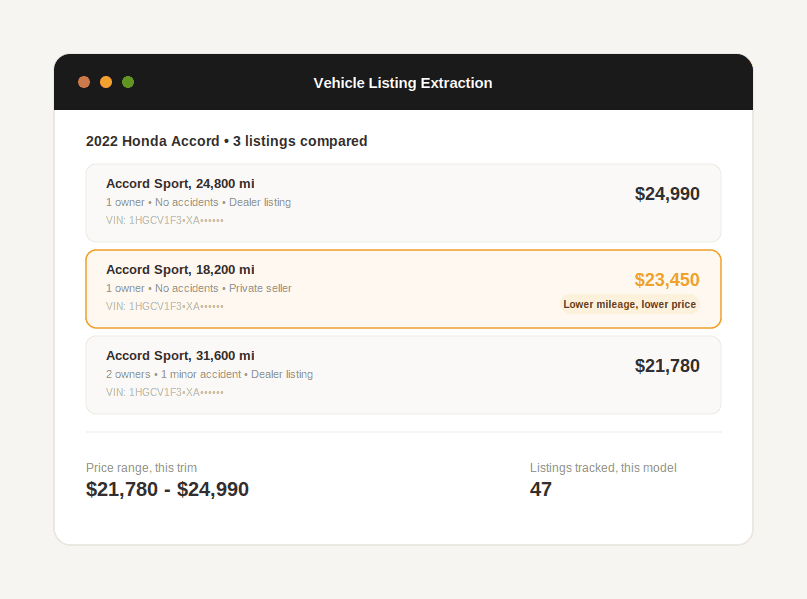Click the 'Lower mileage, lower price' badge
The image size is (807, 599).
[x=629, y=304]
